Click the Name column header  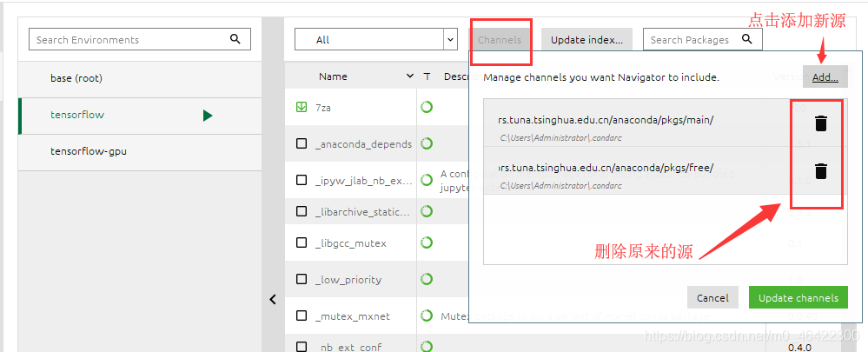click(333, 76)
